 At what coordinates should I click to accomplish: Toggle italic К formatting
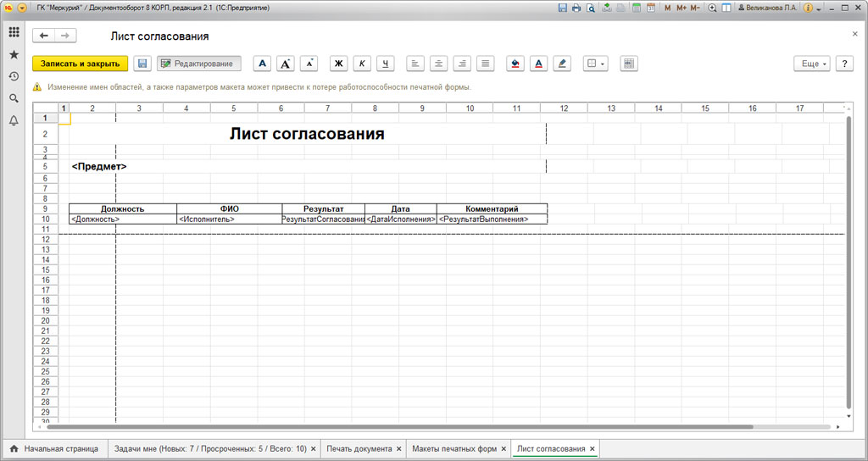click(362, 64)
